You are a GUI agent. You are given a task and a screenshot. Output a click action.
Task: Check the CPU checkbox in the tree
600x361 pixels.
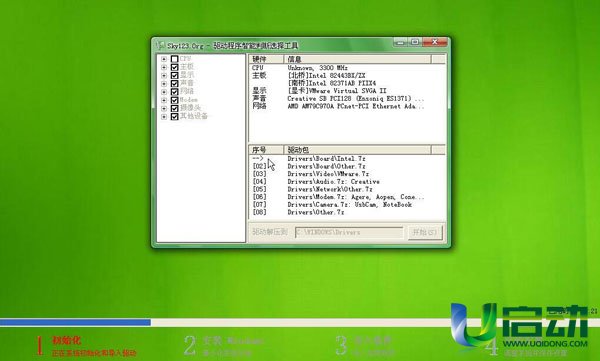(174, 59)
